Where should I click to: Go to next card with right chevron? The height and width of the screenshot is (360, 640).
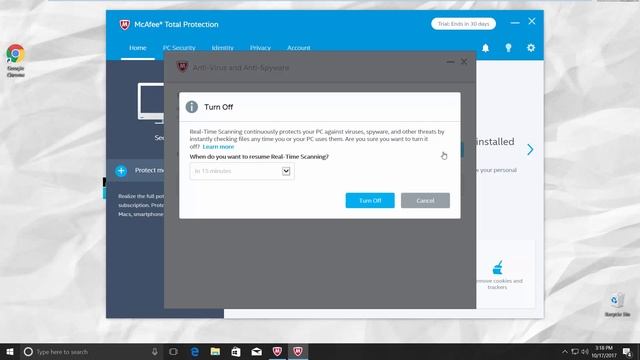(530, 150)
